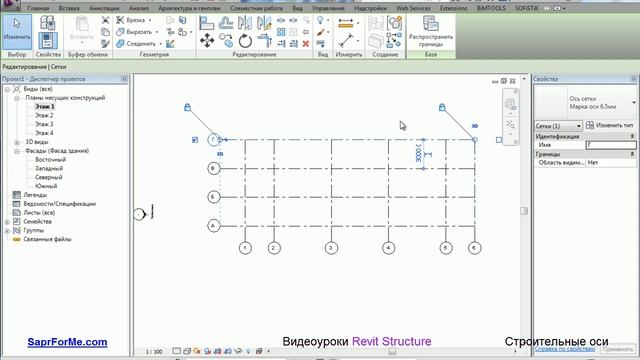The image size is (640, 360).
Task: Toggle the 3D extent label at right end
Action: click(x=475, y=126)
